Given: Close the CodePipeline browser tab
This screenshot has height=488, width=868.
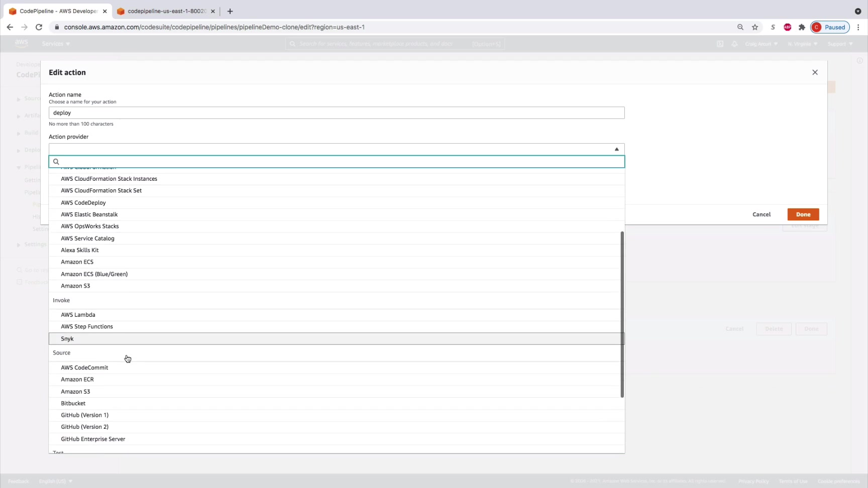Looking at the screenshot, I should [104, 11].
